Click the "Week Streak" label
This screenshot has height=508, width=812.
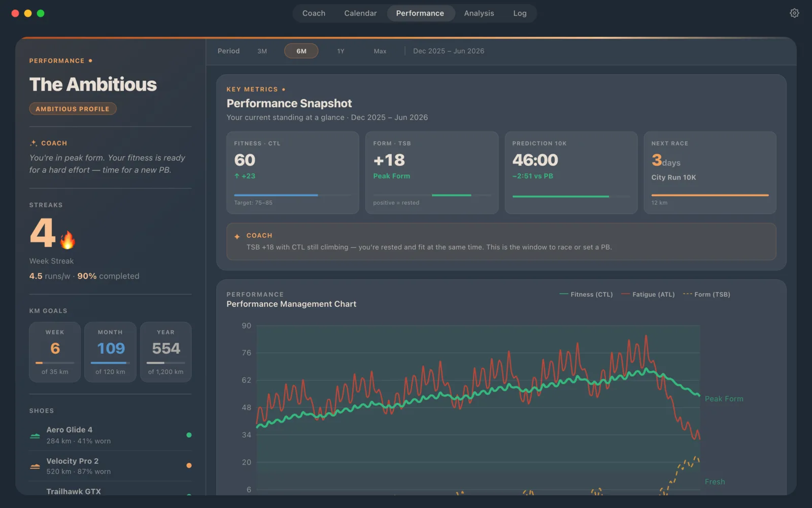[x=51, y=261]
